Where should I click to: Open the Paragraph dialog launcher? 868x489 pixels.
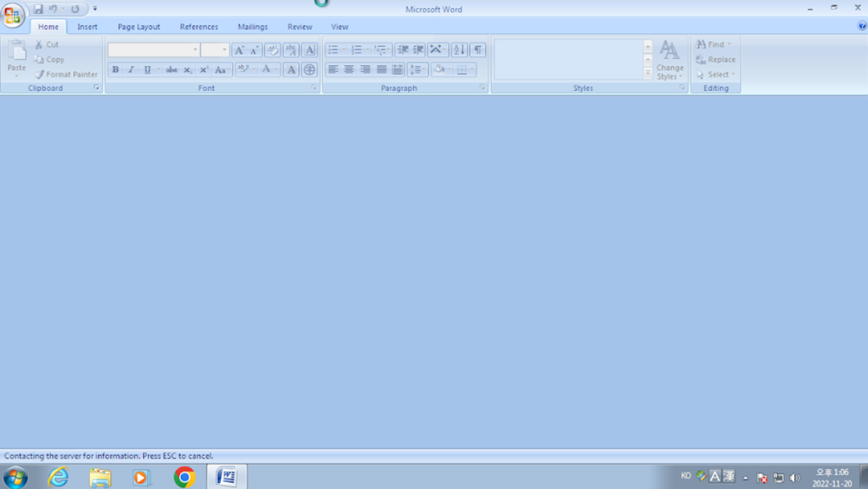(x=482, y=87)
